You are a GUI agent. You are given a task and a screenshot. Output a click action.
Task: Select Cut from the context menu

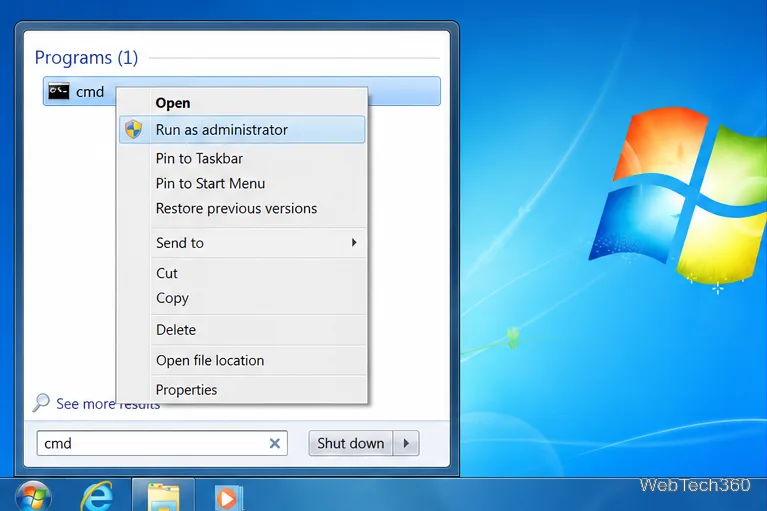click(x=242, y=273)
